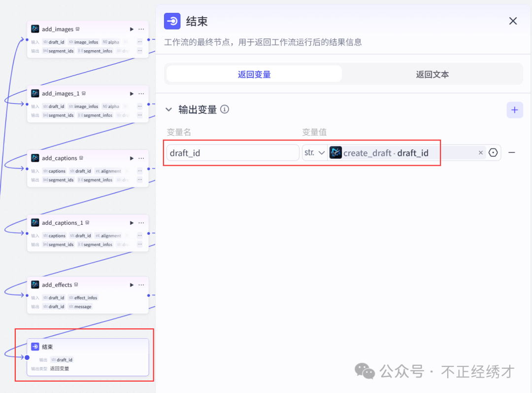Open the 输出变量 info icon
Screen dimensions: 532x393
tap(225, 109)
